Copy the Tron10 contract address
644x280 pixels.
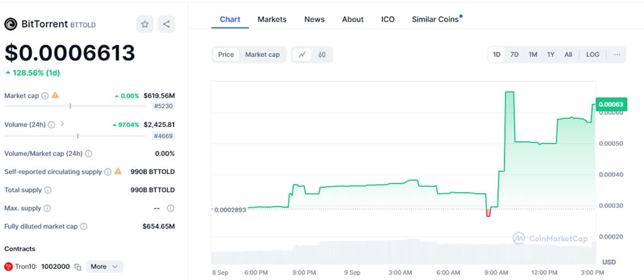coord(77,267)
